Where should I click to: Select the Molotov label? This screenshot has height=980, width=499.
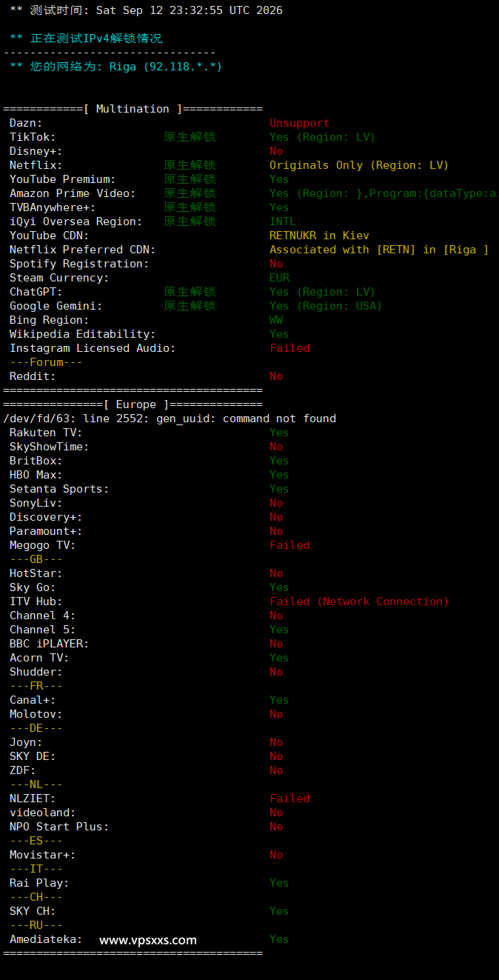(36, 714)
